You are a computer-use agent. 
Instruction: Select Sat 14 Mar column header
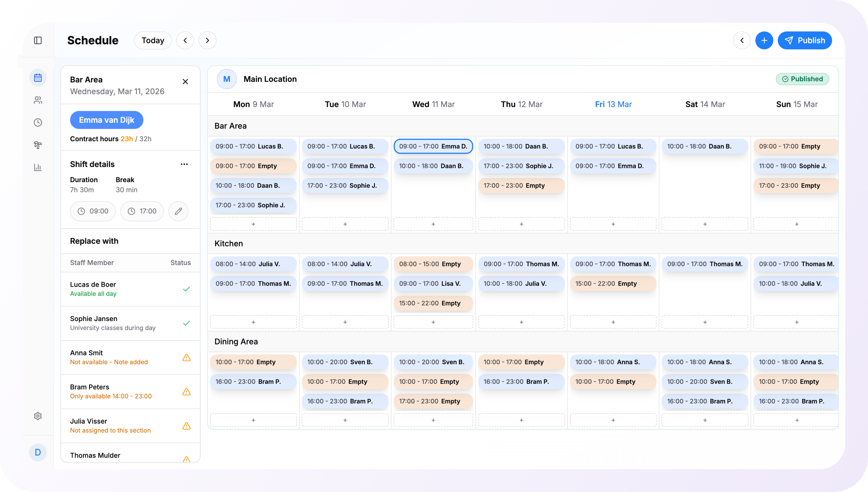click(705, 104)
